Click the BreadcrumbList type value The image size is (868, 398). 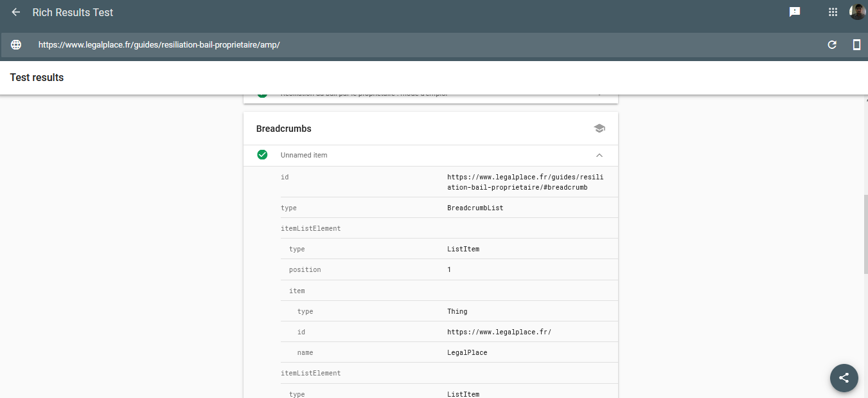click(x=475, y=208)
